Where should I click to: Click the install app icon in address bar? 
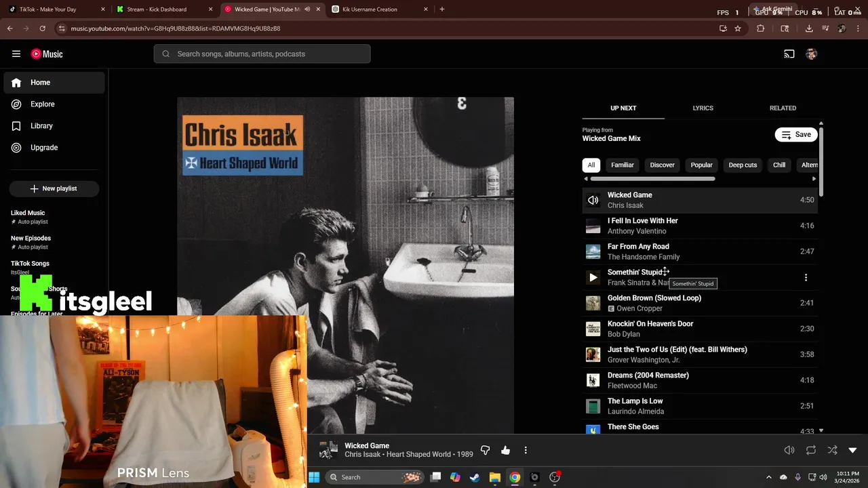click(x=723, y=28)
